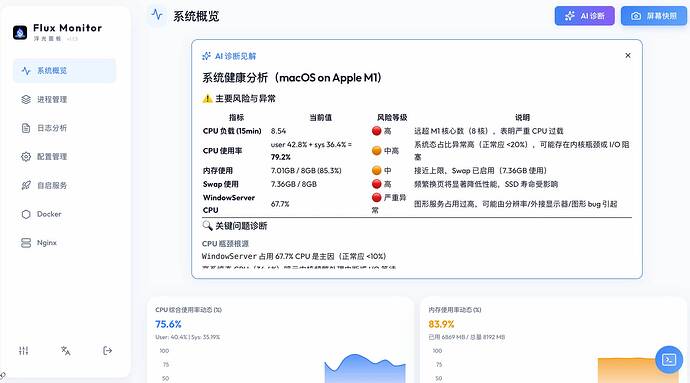Click the server icon beside Nginx
This screenshot has width=690, height=383.
[26, 243]
